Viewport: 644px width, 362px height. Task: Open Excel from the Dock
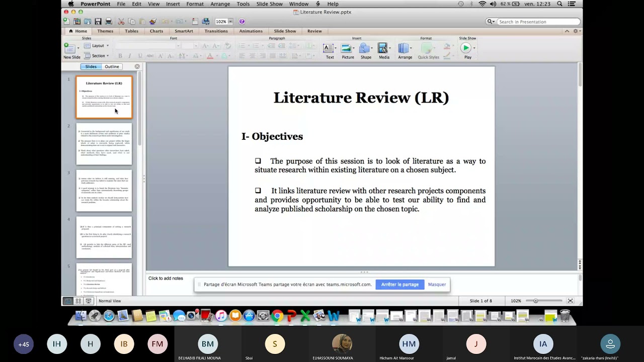[x=305, y=316]
